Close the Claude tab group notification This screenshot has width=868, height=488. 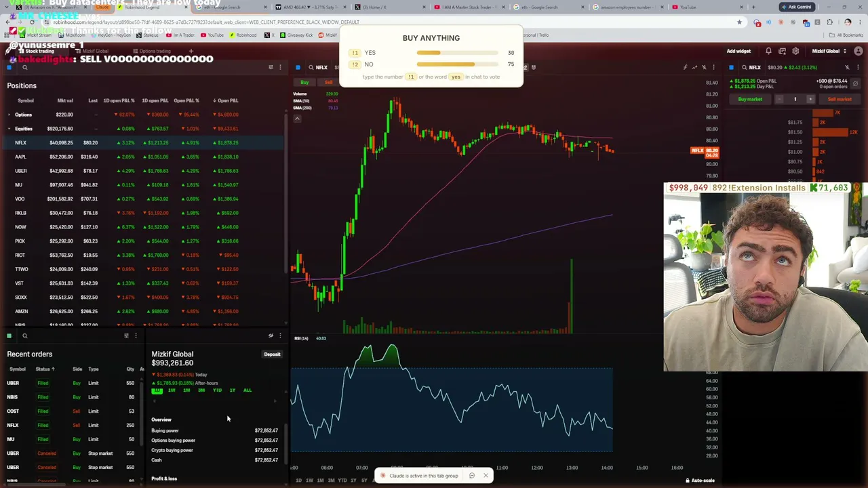[x=486, y=475]
